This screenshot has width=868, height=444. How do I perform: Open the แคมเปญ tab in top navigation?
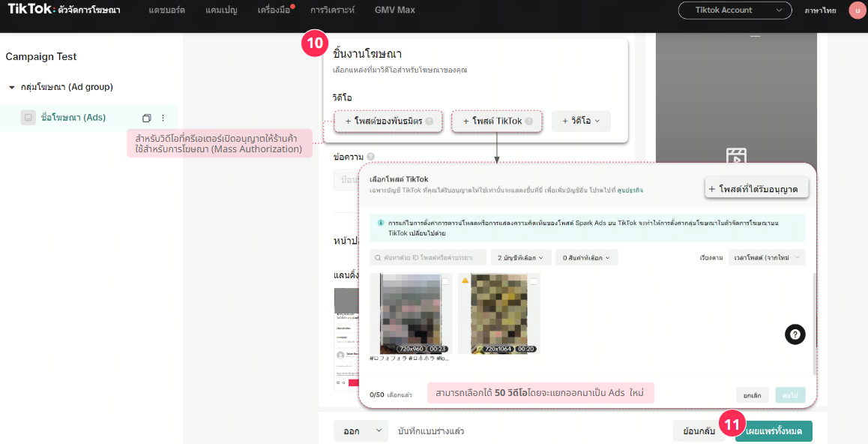pyautogui.click(x=221, y=10)
